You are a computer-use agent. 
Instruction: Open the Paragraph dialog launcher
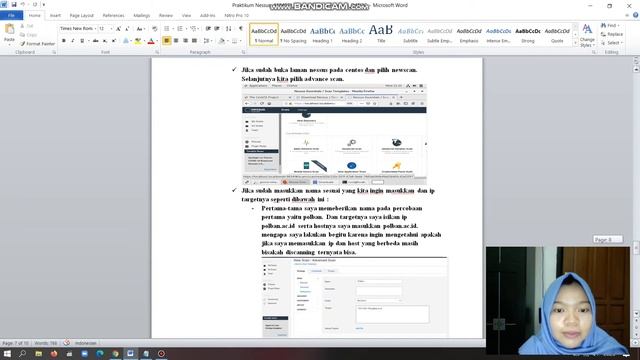(x=244, y=52)
